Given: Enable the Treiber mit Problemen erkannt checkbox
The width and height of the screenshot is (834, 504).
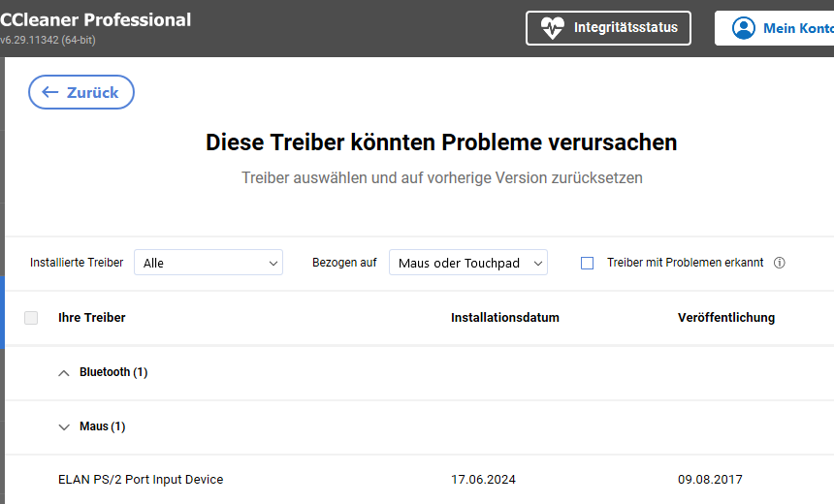Looking at the screenshot, I should point(587,263).
